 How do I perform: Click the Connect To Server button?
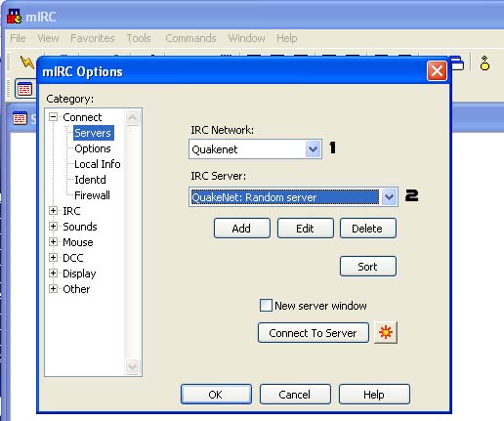pos(314,332)
